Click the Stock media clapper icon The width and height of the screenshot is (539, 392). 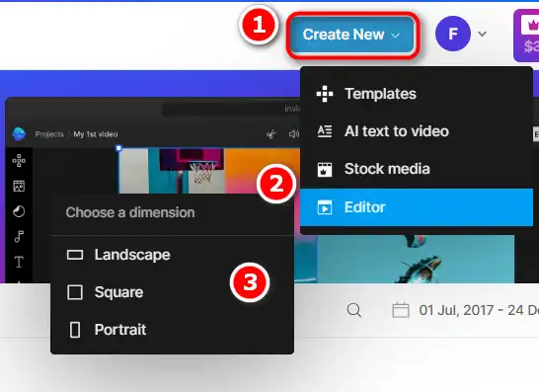click(325, 169)
